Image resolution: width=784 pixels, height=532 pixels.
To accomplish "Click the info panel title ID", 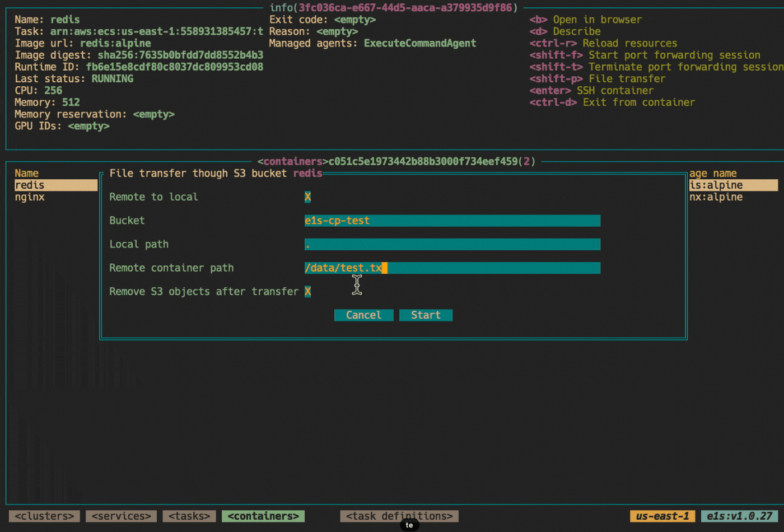I will (405, 8).
